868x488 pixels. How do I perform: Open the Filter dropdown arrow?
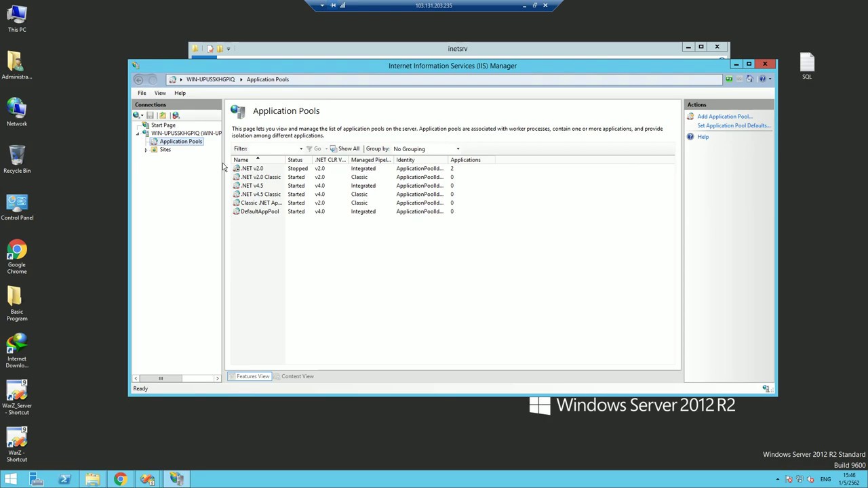coord(301,149)
